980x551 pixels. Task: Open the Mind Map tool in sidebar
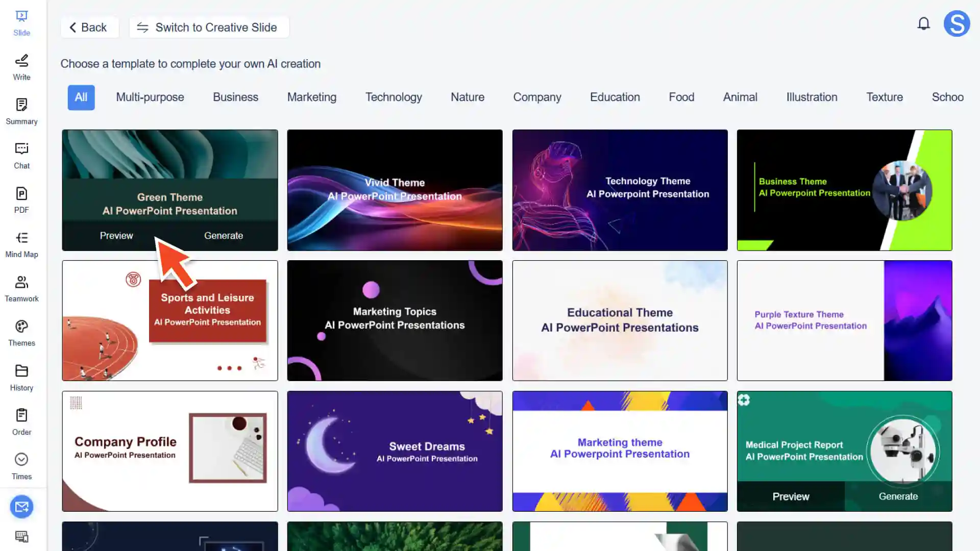point(21,245)
